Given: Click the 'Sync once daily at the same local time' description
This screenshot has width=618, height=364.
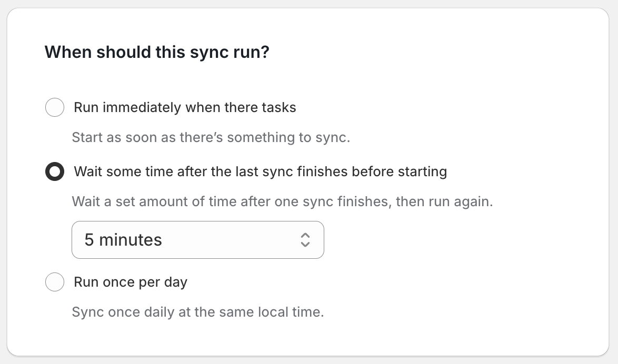Looking at the screenshot, I should (197, 312).
